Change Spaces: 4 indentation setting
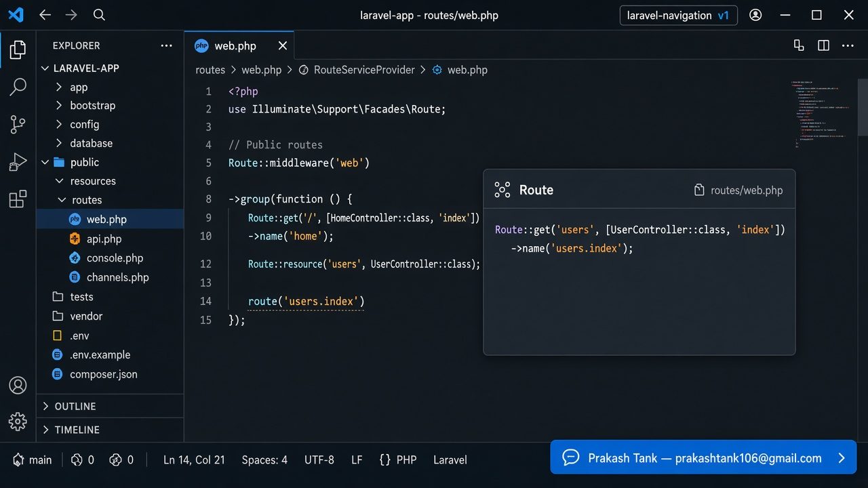Screen dimensions: 868x488 pyautogui.click(x=264, y=460)
